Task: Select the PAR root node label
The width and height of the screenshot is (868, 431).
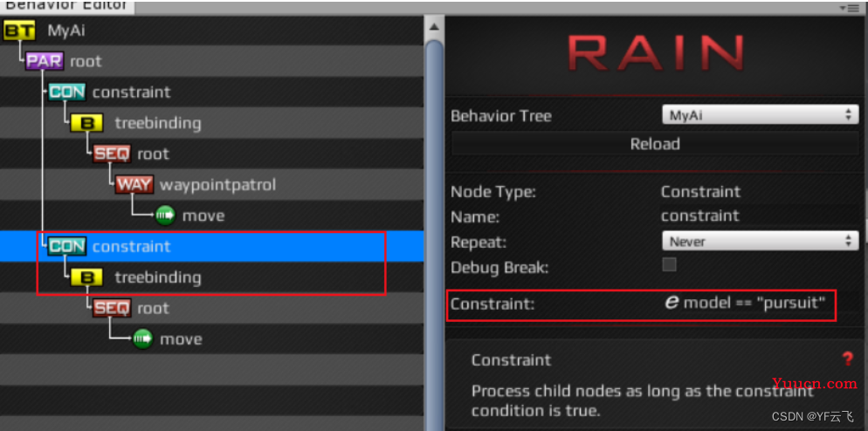Action: (x=86, y=61)
